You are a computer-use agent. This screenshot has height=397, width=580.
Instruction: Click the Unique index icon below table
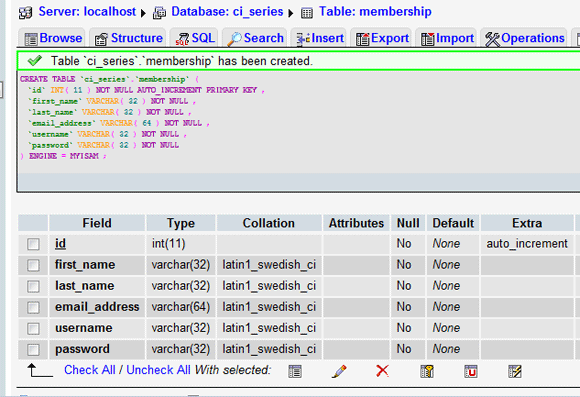point(471,371)
